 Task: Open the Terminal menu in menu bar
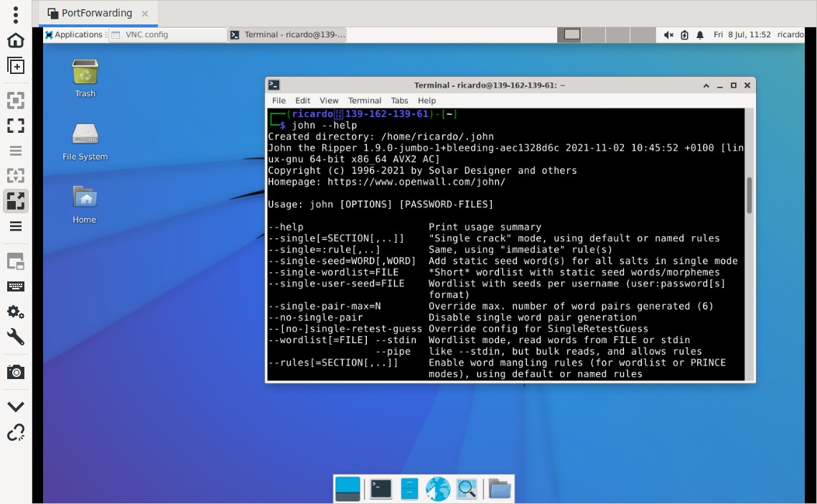point(365,101)
